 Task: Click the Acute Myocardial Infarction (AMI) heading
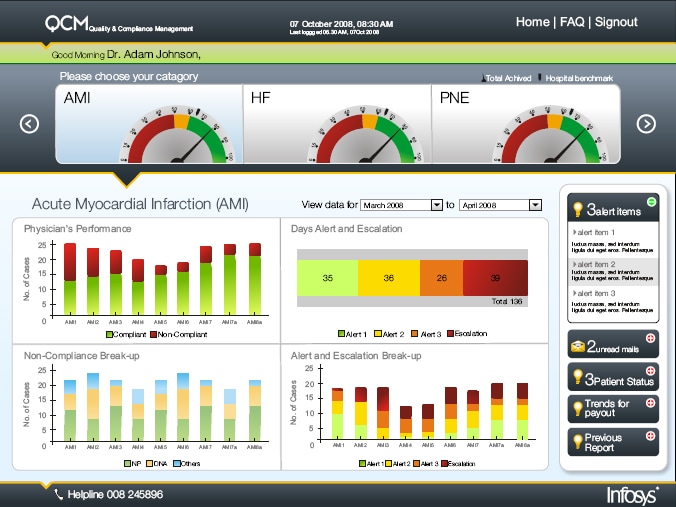[140, 204]
